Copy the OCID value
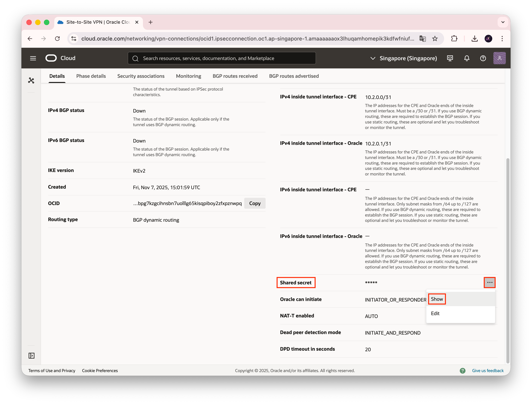This screenshot has height=404, width=532. pos(255,203)
